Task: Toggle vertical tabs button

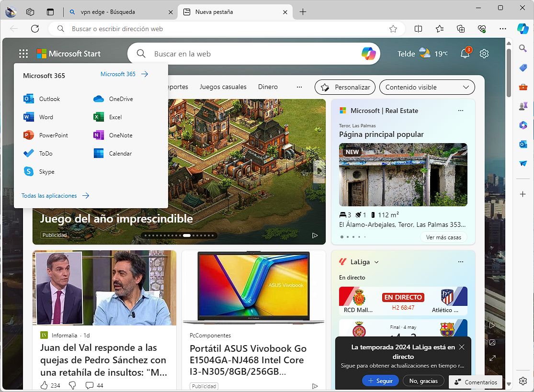Action: click(50, 12)
